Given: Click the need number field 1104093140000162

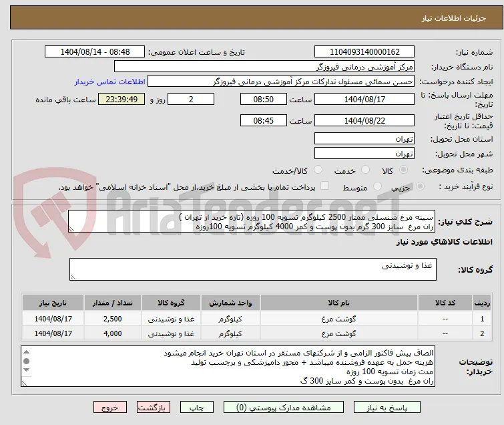Looking at the screenshot, I should point(364,52).
